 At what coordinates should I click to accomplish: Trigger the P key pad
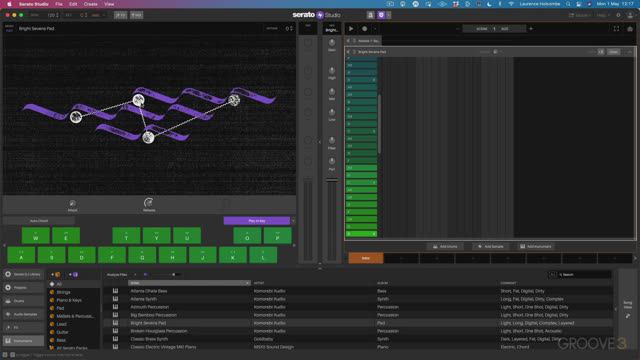point(278,236)
